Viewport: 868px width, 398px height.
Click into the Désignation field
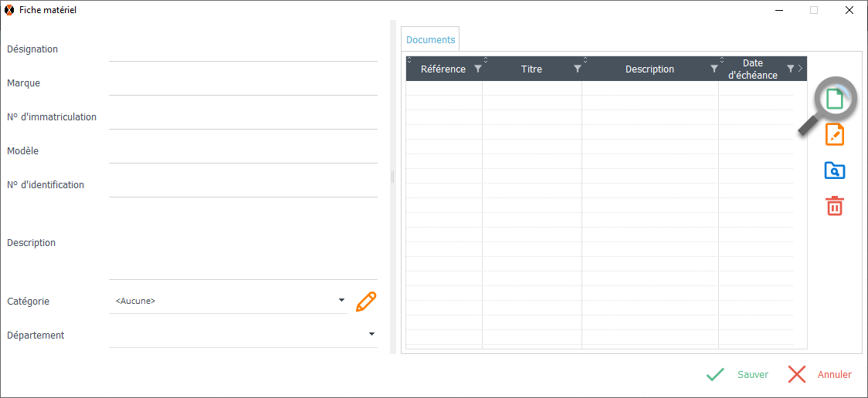(x=242, y=51)
